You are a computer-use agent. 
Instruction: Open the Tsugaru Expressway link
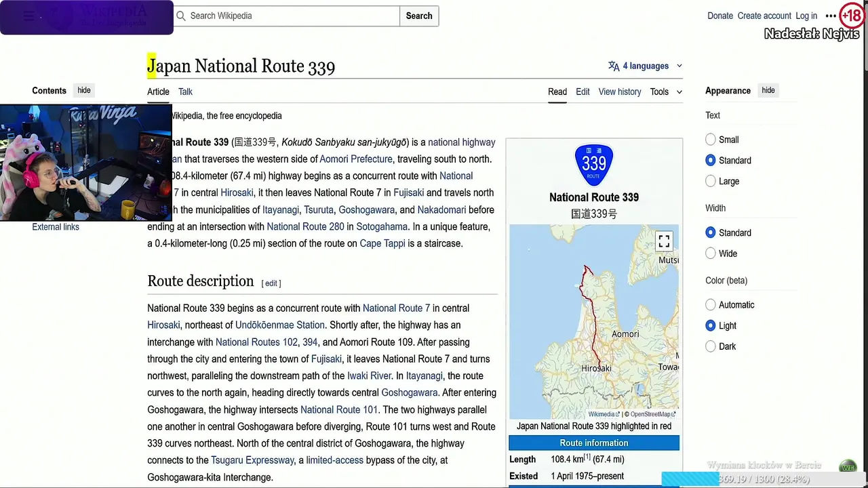(x=253, y=460)
